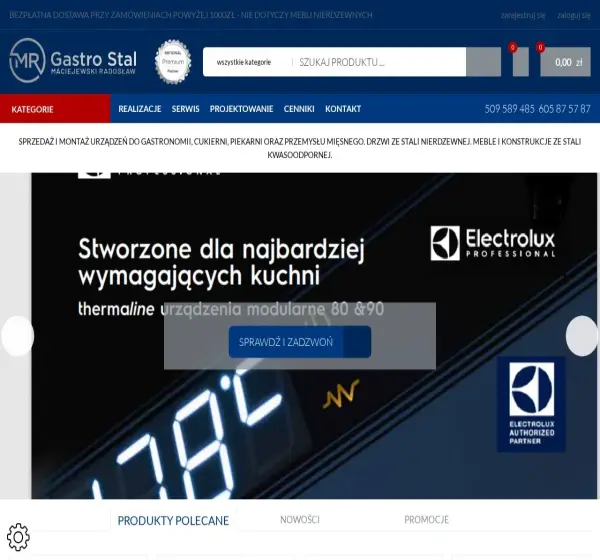Switch to the PRODUKTY POLECANE tab
This screenshot has width=600, height=560.
173,521
